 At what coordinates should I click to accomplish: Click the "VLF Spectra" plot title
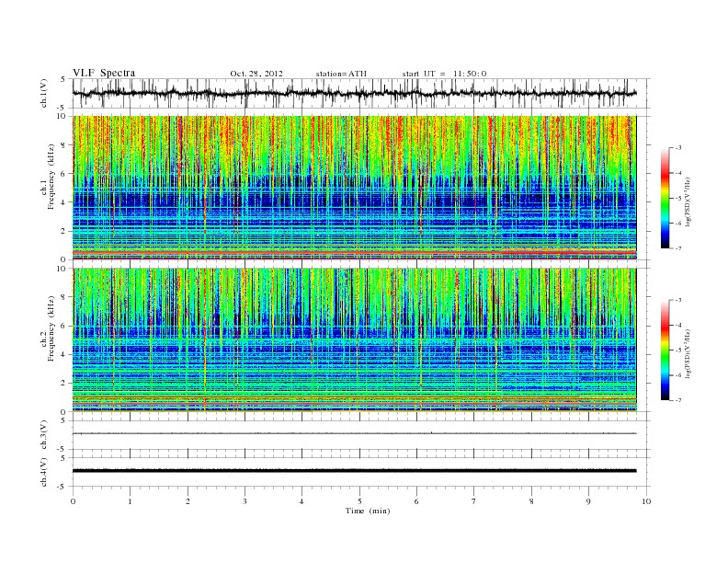pos(104,73)
